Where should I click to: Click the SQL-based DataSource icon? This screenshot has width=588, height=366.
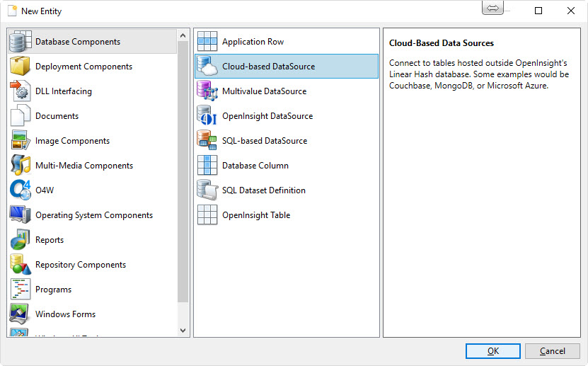tap(207, 140)
